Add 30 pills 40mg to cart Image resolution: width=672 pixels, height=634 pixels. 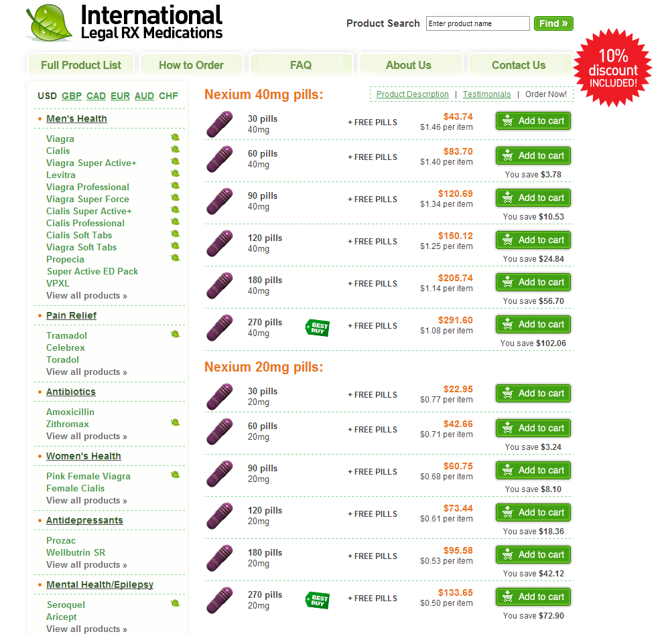click(533, 121)
